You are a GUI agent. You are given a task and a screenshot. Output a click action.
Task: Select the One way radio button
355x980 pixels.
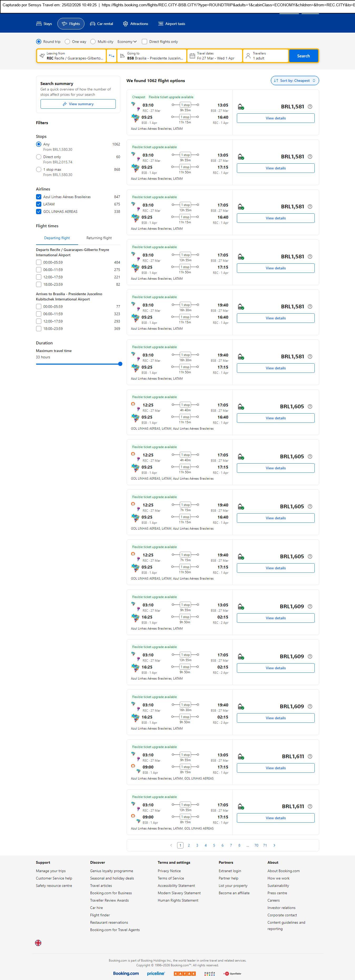click(67, 42)
